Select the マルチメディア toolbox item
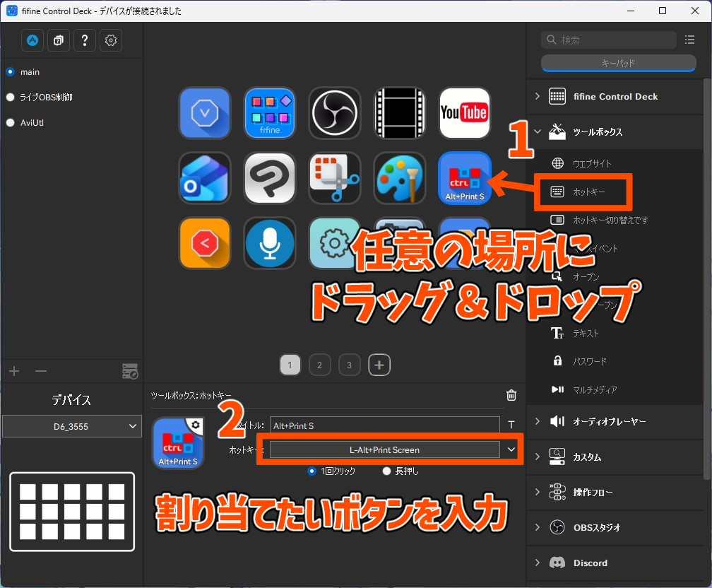 tap(595, 389)
